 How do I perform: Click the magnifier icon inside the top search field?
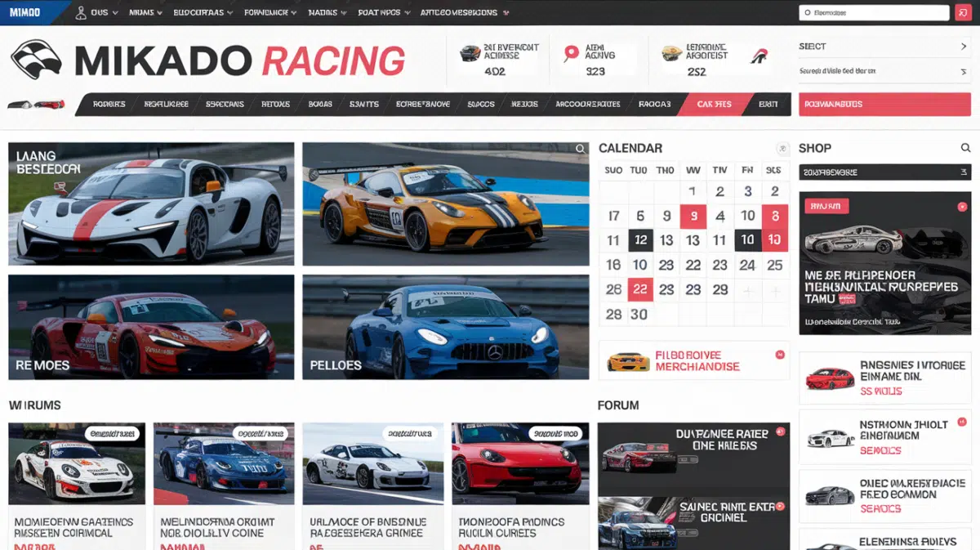[x=807, y=13]
